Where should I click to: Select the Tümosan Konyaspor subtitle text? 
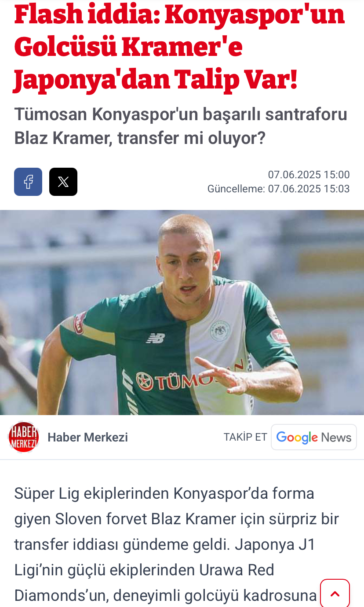coord(181,126)
